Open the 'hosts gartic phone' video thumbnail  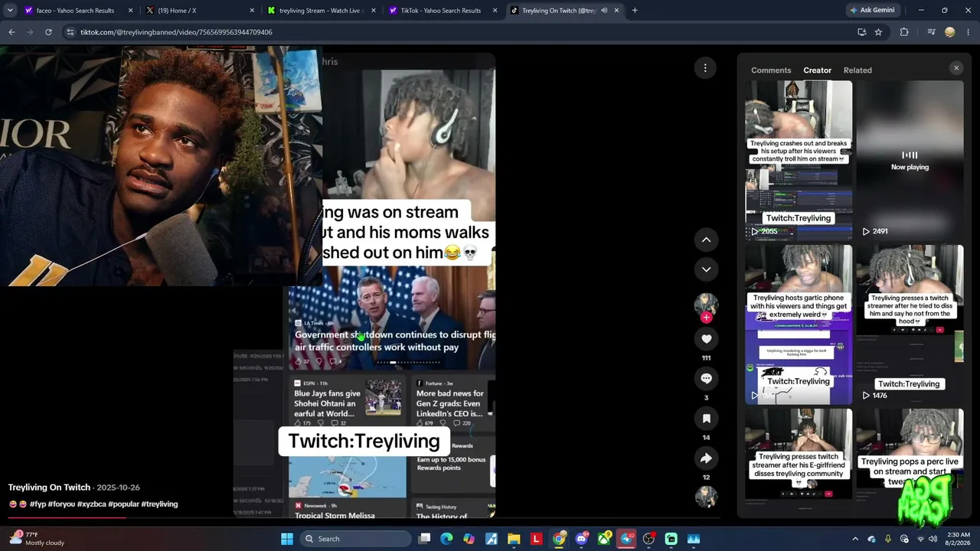(799, 324)
